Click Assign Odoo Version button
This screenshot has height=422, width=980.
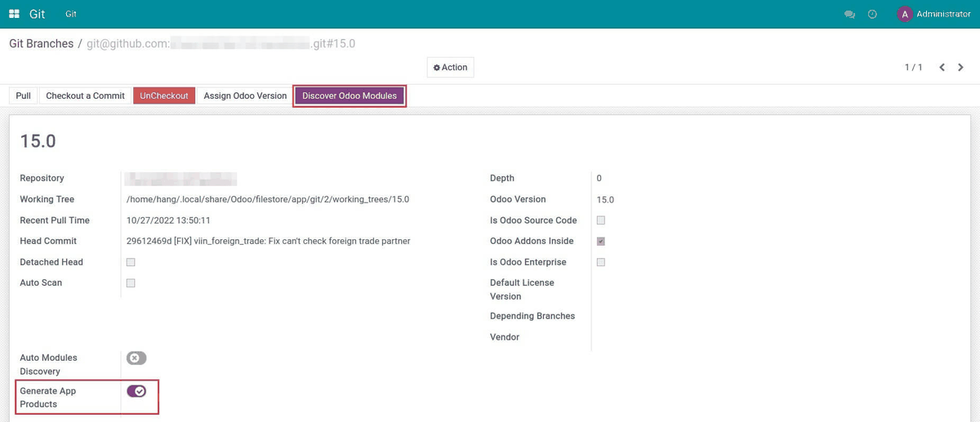[x=245, y=96]
